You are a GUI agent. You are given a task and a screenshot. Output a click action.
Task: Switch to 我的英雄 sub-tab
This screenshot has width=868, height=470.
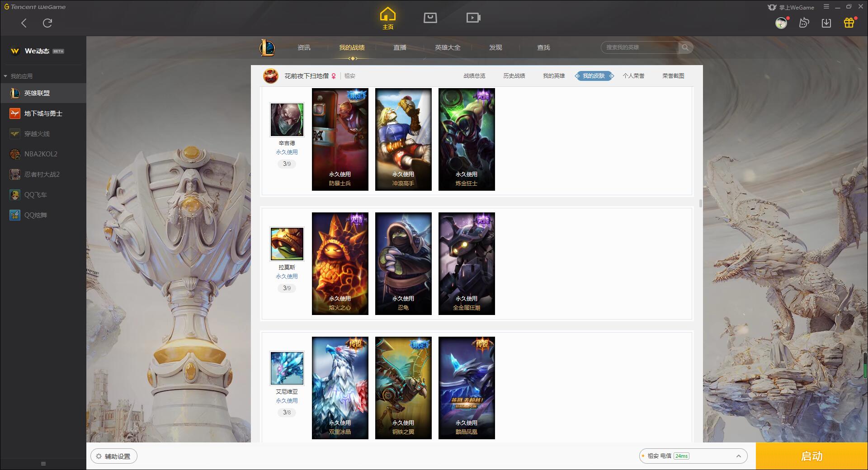554,76
